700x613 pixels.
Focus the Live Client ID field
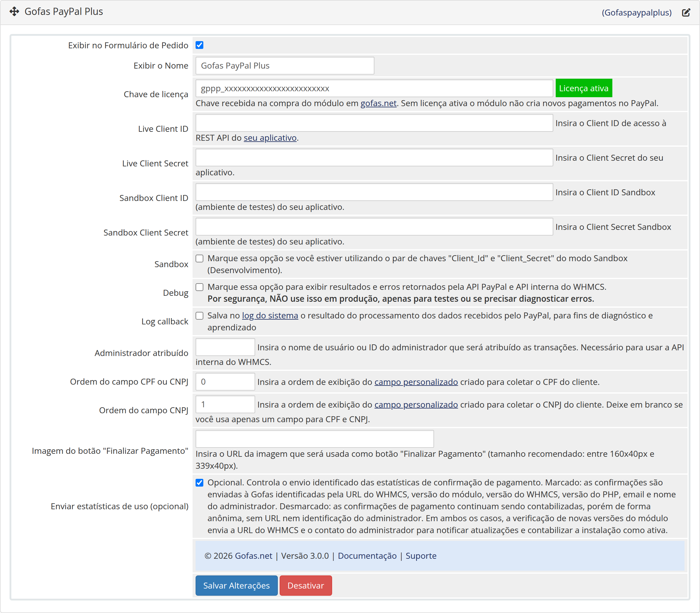pos(374,123)
